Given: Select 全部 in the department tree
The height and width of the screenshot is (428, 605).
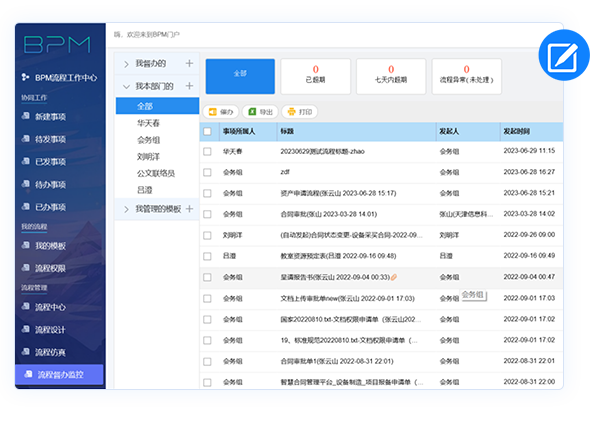Looking at the screenshot, I should 157,106.
